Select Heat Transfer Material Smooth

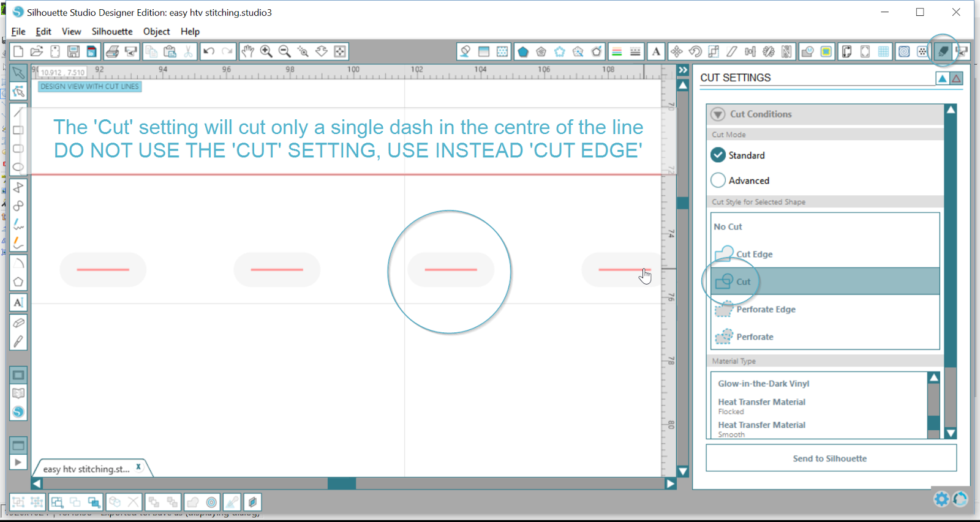coord(761,429)
